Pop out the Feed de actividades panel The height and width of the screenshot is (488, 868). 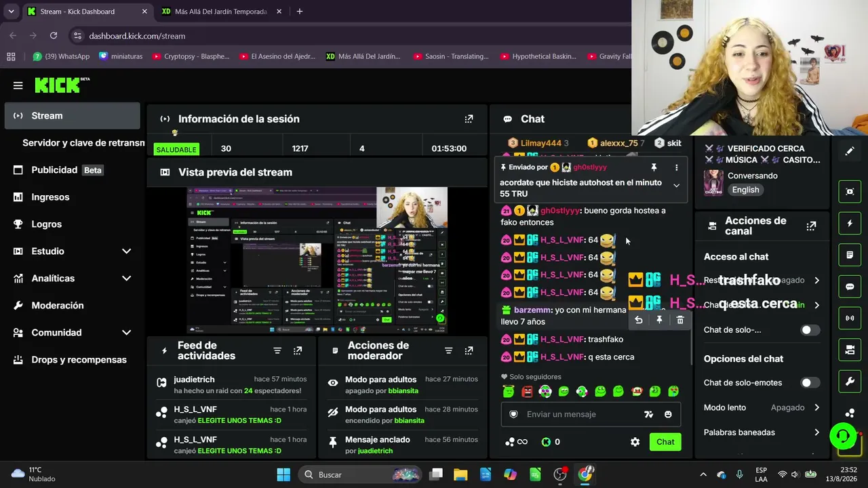(298, 350)
